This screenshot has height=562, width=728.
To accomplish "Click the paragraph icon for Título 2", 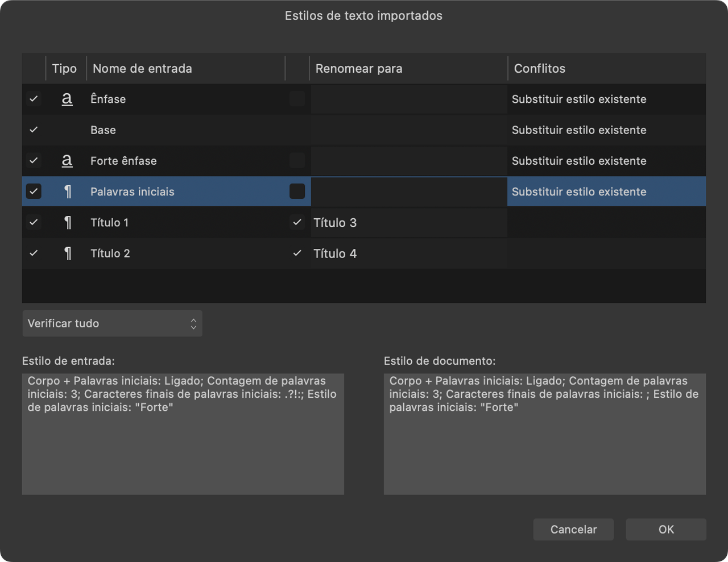I will pyautogui.click(x=68, y=253).
